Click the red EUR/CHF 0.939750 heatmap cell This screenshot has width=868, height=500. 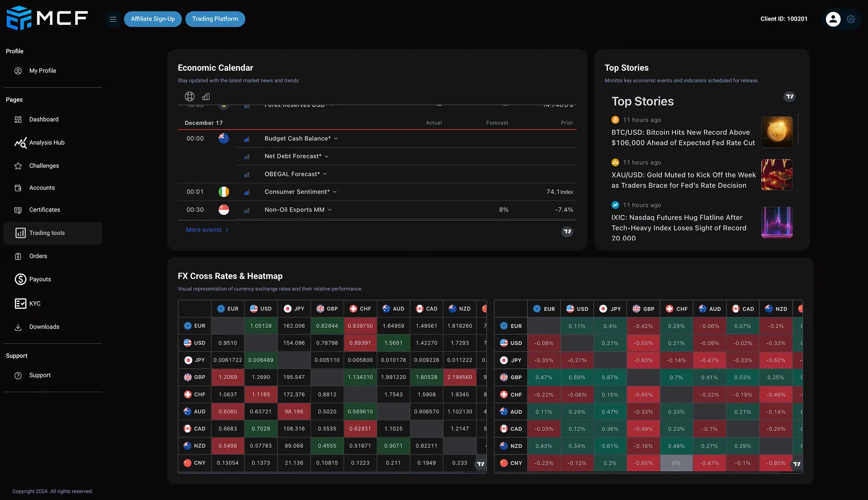[x=360, y=325]
